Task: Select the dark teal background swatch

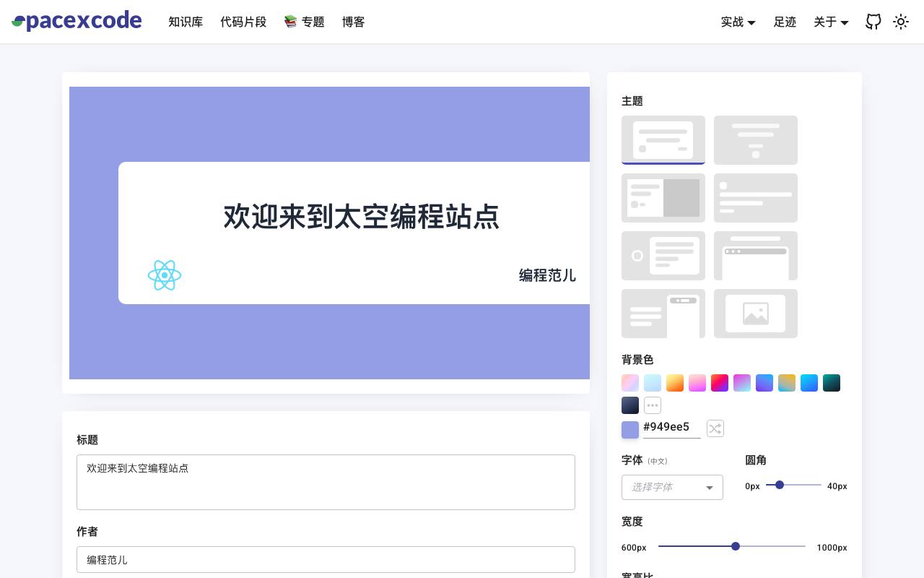Action: [832, 383]
